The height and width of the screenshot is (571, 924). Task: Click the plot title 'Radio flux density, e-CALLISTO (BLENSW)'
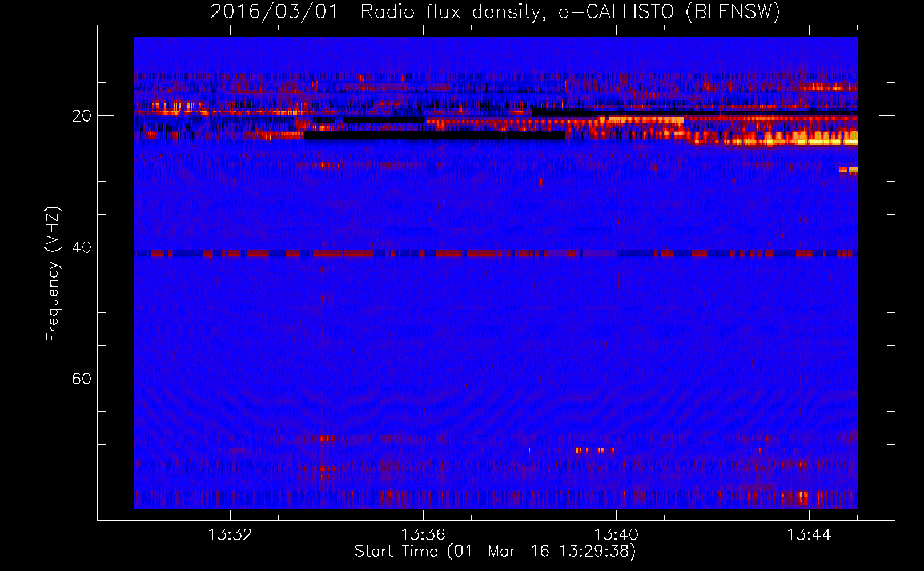tap(570, 11)
